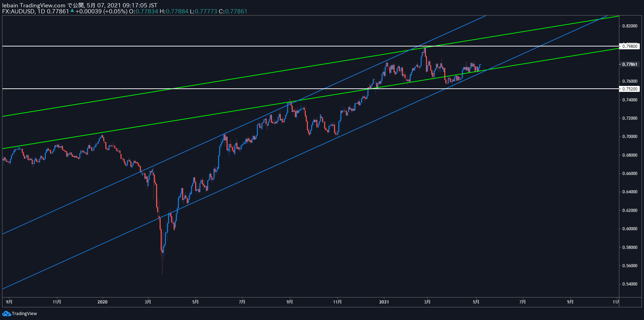Click the first 11月 label after 9月 2019
Image resolution: width=644 pixels, height=320 pixels.
pos(57,302)
